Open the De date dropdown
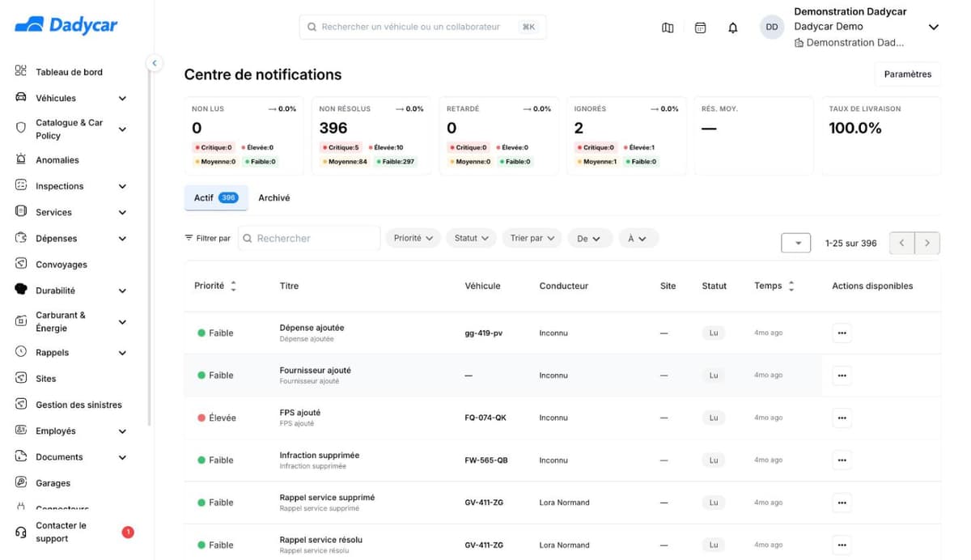Screen dimensions: 971x560 tap(590, 239)
